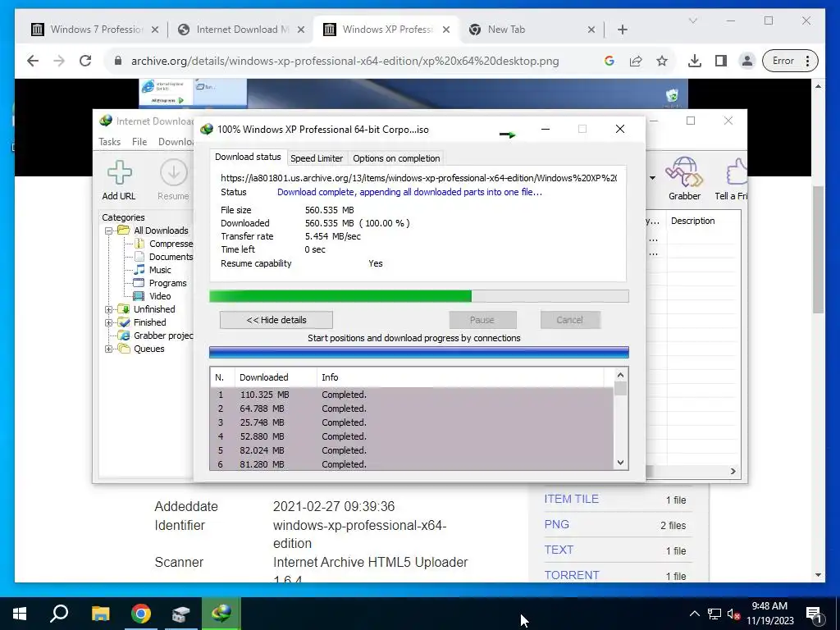Open the PNG files link
This screenshot has width=840, height=630.
(x=557, y=524)
